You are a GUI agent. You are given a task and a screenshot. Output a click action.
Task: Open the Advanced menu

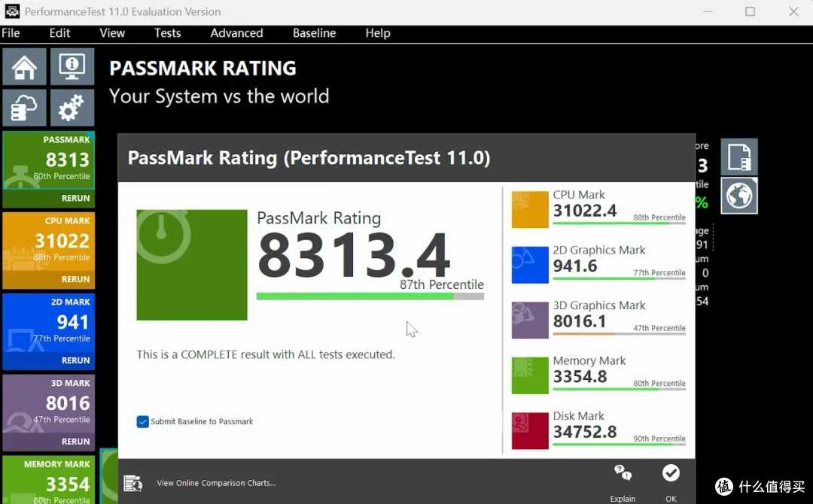click(236, 33)
